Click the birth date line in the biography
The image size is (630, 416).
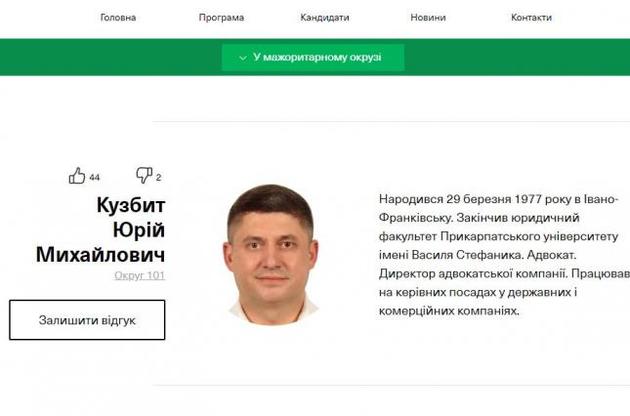[x=497, y=199]
